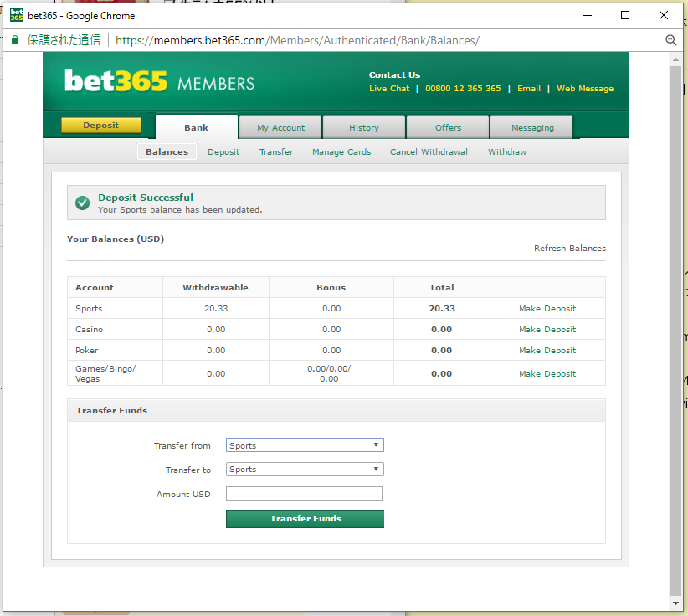Click the Contact Us heading
The width and height of the screenshot is (688, 616).
(394, 74)
